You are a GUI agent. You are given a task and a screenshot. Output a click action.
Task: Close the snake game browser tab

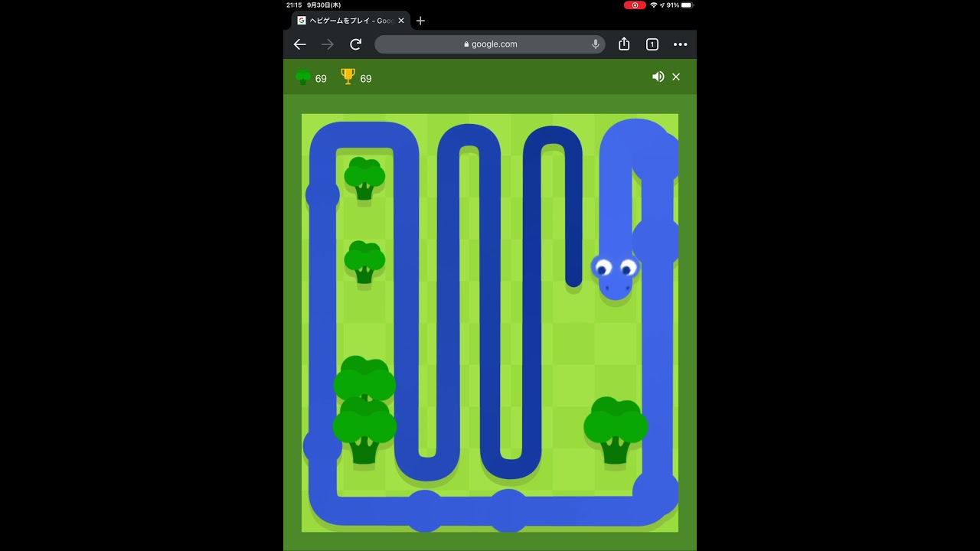401,21
